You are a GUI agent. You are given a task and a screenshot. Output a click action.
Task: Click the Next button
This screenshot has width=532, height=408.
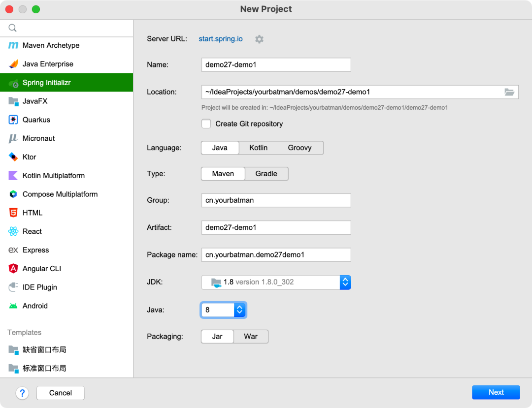pyautogui.click(x=496, y=392)
